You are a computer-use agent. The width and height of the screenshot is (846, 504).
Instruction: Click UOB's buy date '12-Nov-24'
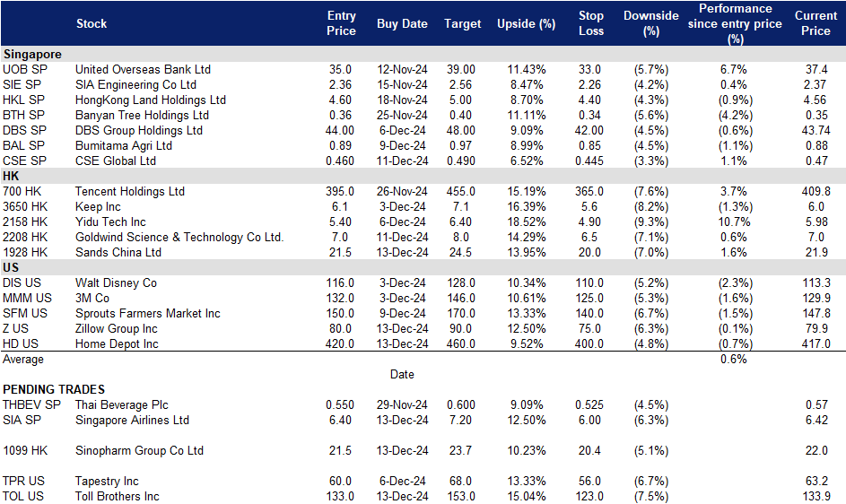[402, 70]
